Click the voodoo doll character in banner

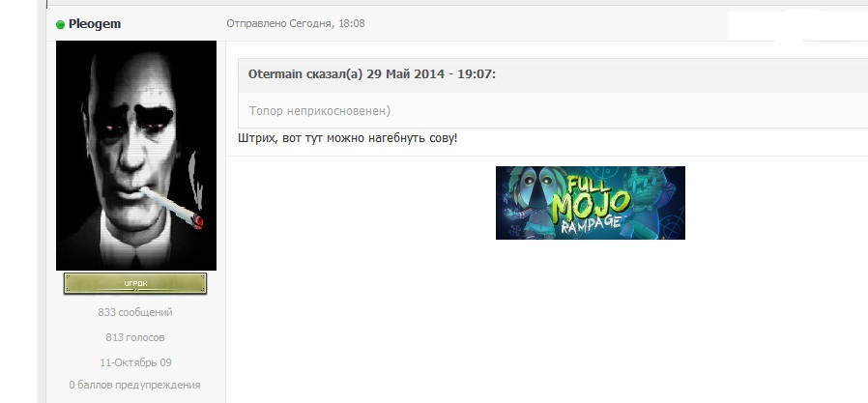coord(532,203)
